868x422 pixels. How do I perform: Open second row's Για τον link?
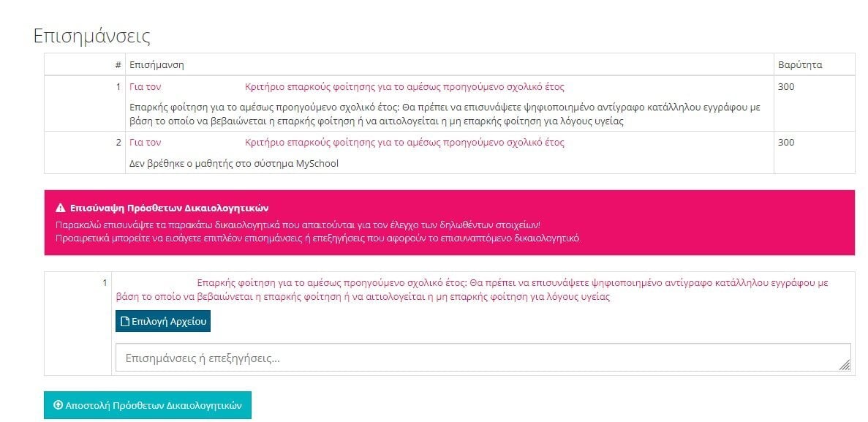(x=145, y=143)
